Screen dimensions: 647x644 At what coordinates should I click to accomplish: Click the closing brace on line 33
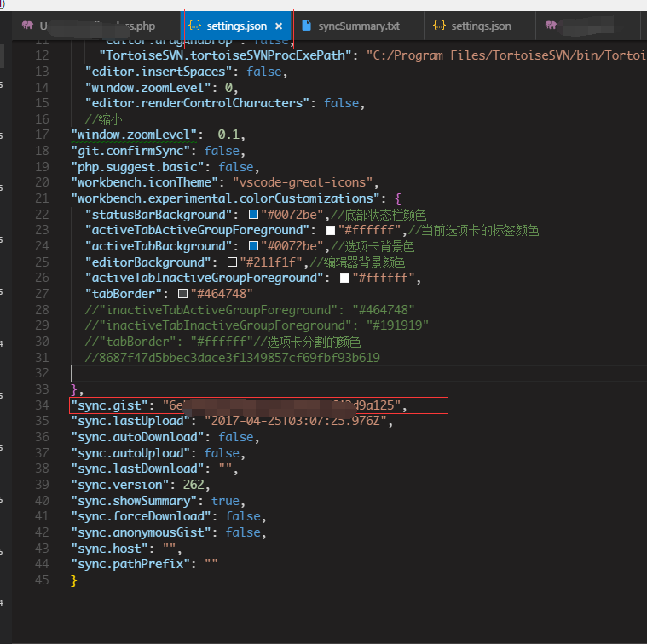74,389
